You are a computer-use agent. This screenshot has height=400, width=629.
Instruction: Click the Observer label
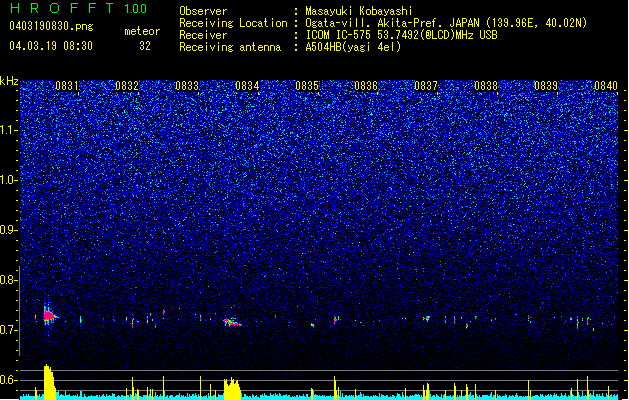[x=203, y=11]
